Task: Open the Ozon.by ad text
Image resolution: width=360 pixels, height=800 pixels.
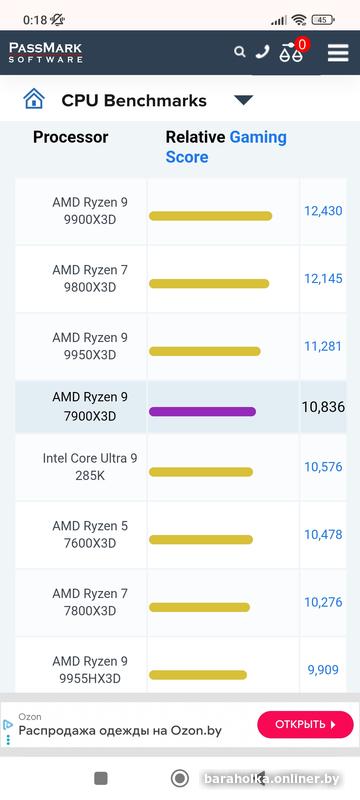Action: pyautogui.click(x=120, y=731)
